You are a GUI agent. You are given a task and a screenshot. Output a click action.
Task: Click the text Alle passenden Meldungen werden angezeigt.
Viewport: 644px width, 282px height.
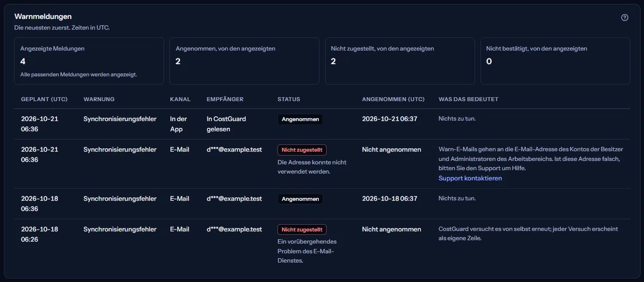click(x=79, y=75)
